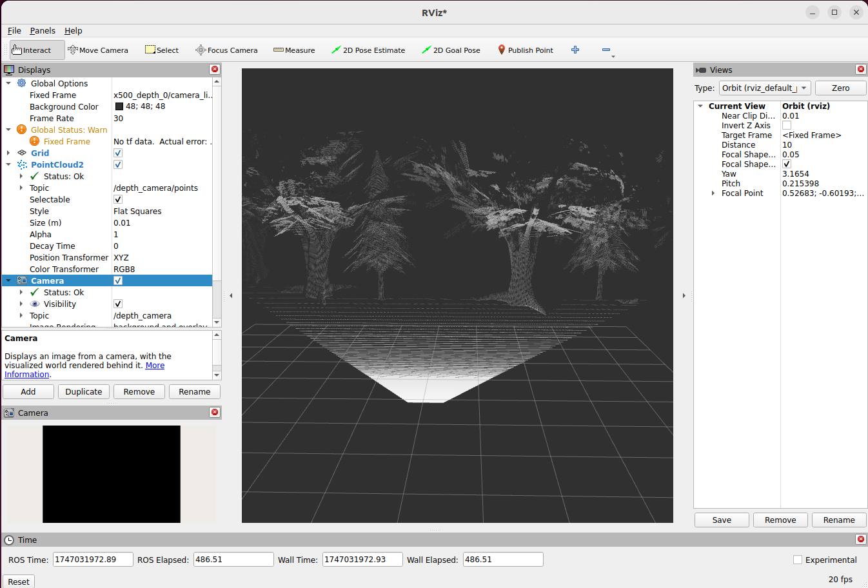Viewport: 868px width, 588px height.
Task: Click the Fixed Frame warning icon
Action: (35, 141)
